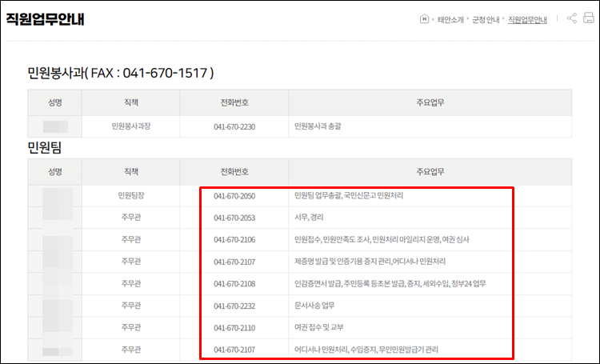
Task: Click the 민원봉사과 FAX heading
Action: [121, 72]
